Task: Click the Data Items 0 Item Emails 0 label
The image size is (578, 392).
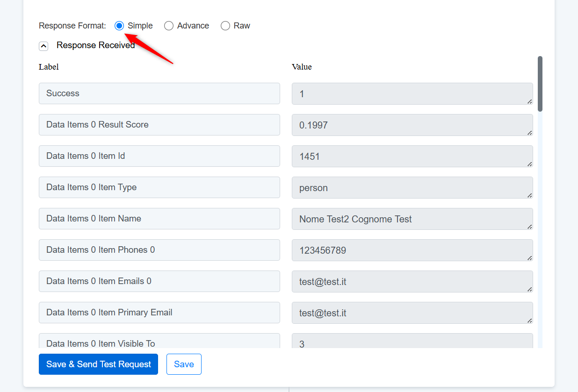Action: pos(159,281)
